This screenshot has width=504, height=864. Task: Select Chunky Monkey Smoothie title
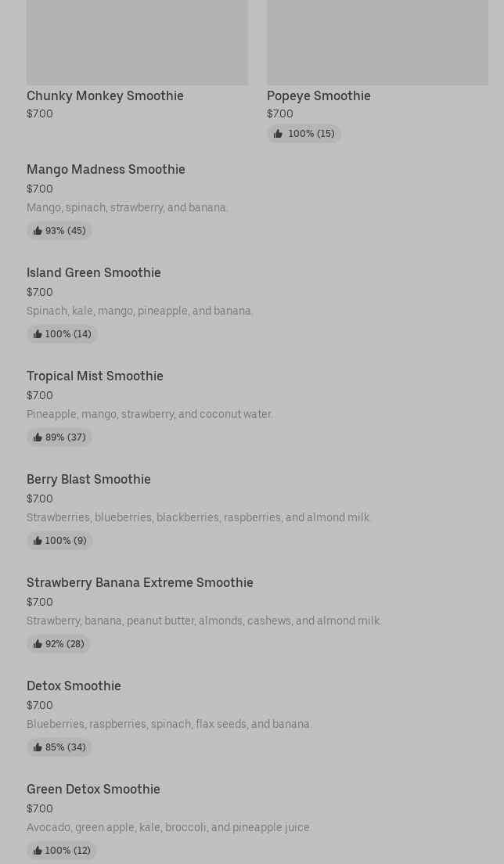[105, 95]
